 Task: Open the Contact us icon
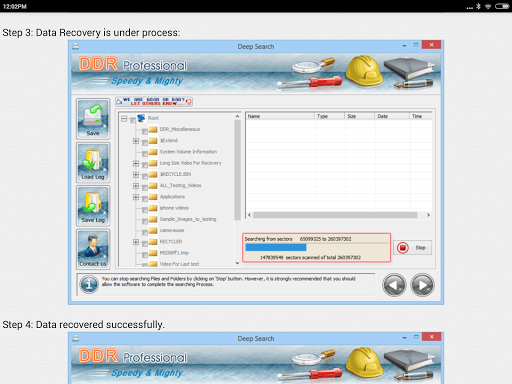point(93,249)
